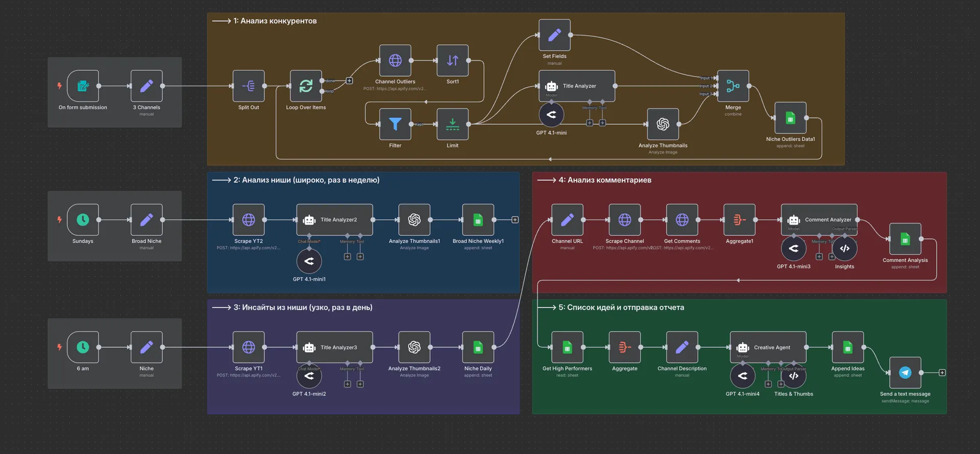
Task: Click the Split Out node icon
Action: (x=249, y=86)
